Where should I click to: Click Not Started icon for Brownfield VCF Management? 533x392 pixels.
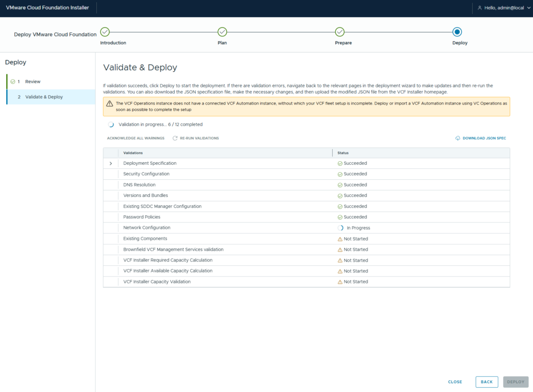(340, 250)
